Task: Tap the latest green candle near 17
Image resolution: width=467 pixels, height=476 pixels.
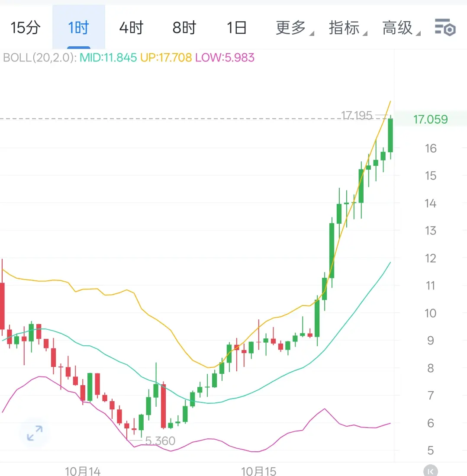Action: tap(390, 135)
